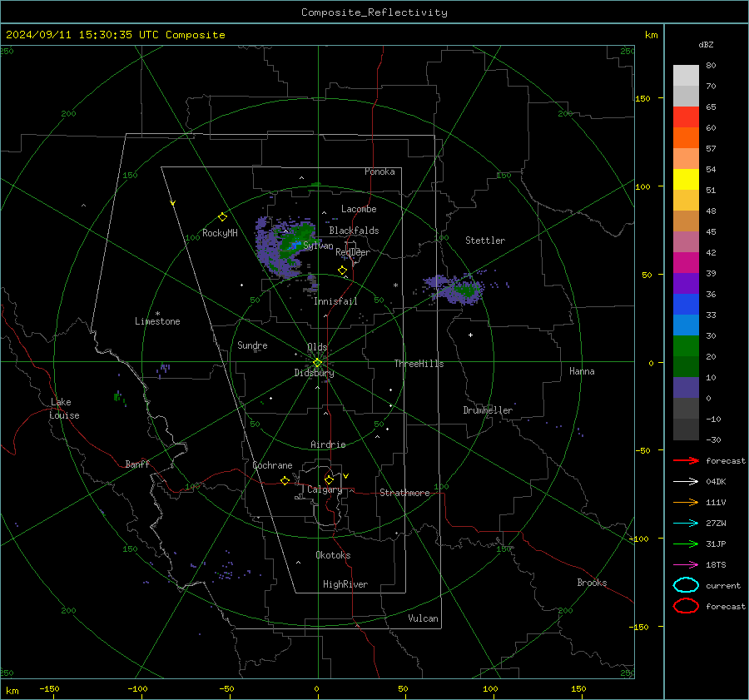Screen dimensions: 749x700
Task: Click the Sylvan label
Action: point(318,246)
